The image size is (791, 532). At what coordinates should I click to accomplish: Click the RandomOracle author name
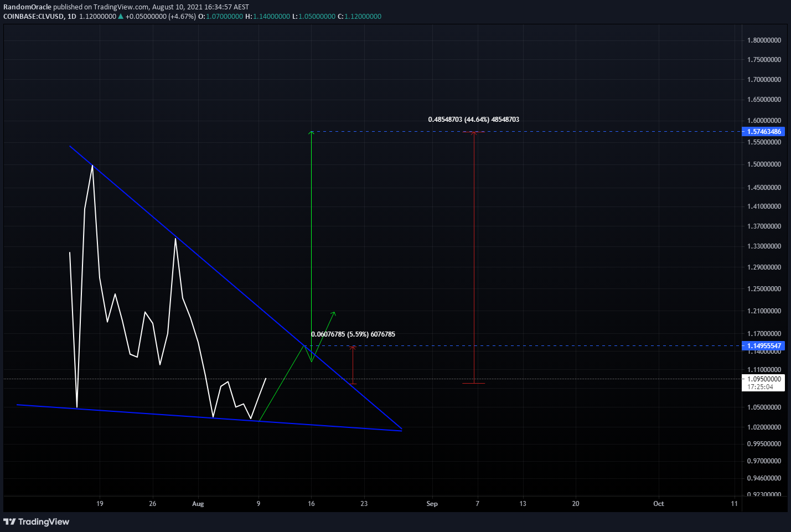[x=27, y=7]
